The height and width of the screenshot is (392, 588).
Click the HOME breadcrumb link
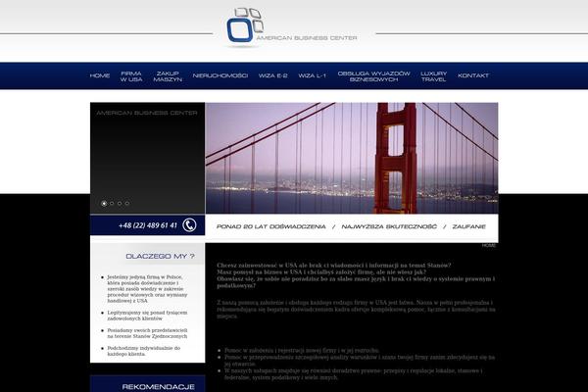pyautogui.click(x=489, y=245)
